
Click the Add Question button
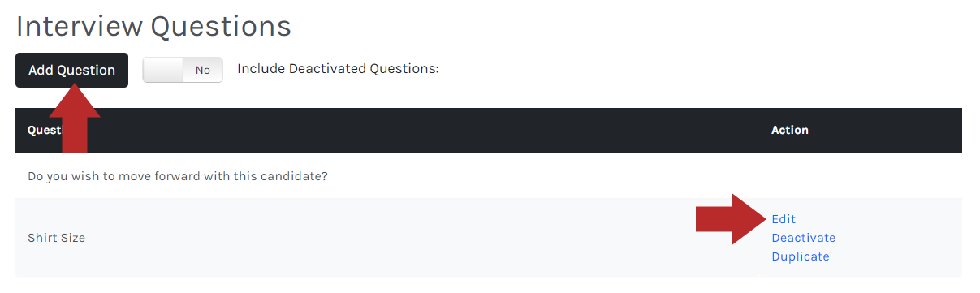[71, 70]
